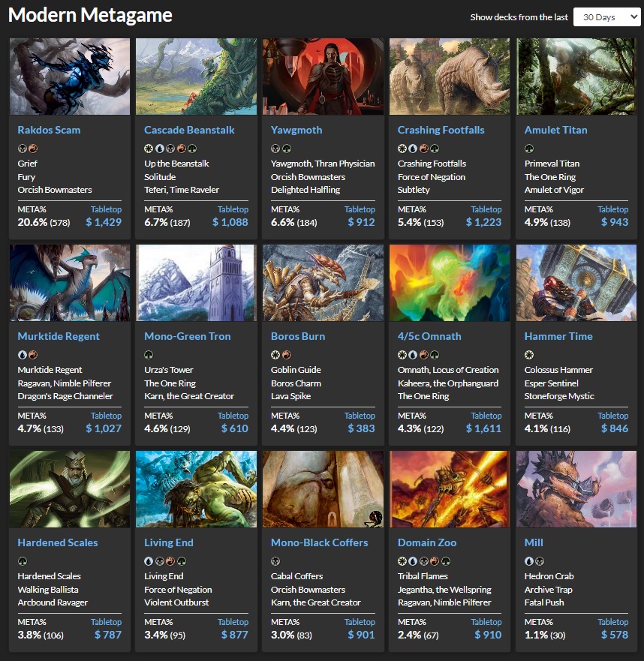Click the 4/5c Omnath card artwork
The height and width of the screenshot is (661, 644).
pos(450,283)
